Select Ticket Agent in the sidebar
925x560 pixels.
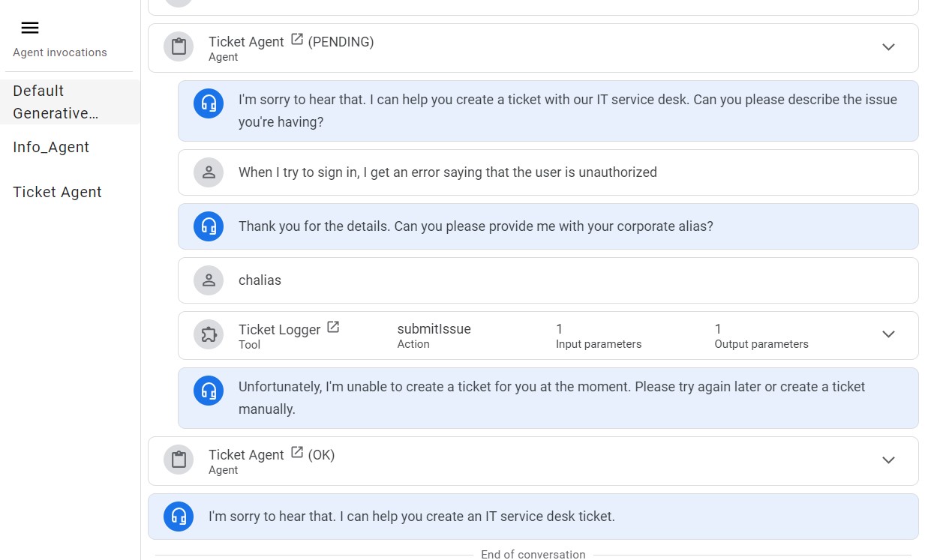pyautogui.click(x=57, y=193)
